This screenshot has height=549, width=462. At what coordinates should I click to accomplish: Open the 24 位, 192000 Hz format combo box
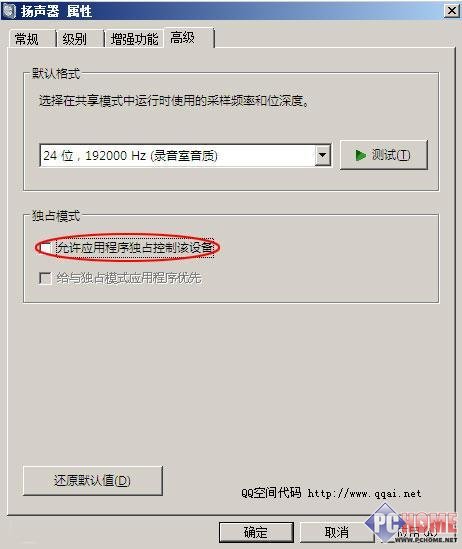click(x=186, y=155)
